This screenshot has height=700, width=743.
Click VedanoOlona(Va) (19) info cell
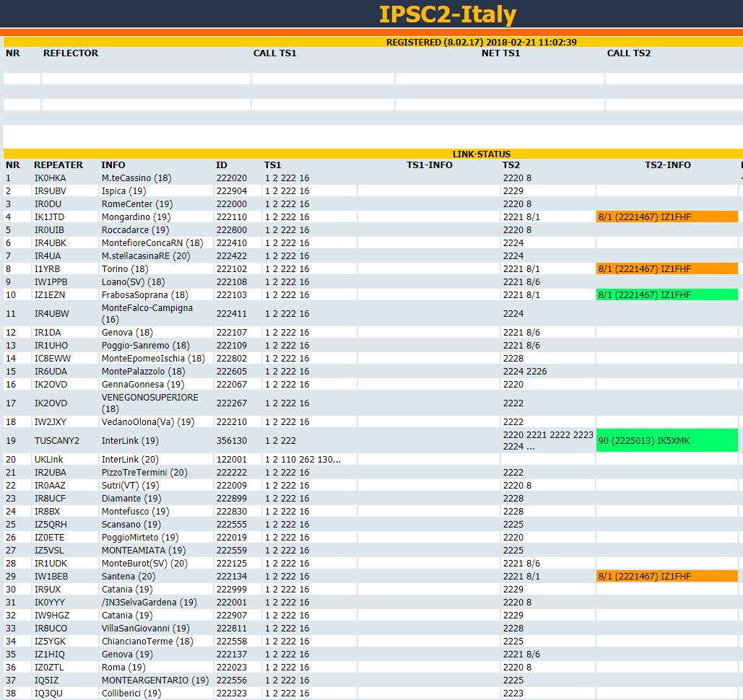click(157, 422)
